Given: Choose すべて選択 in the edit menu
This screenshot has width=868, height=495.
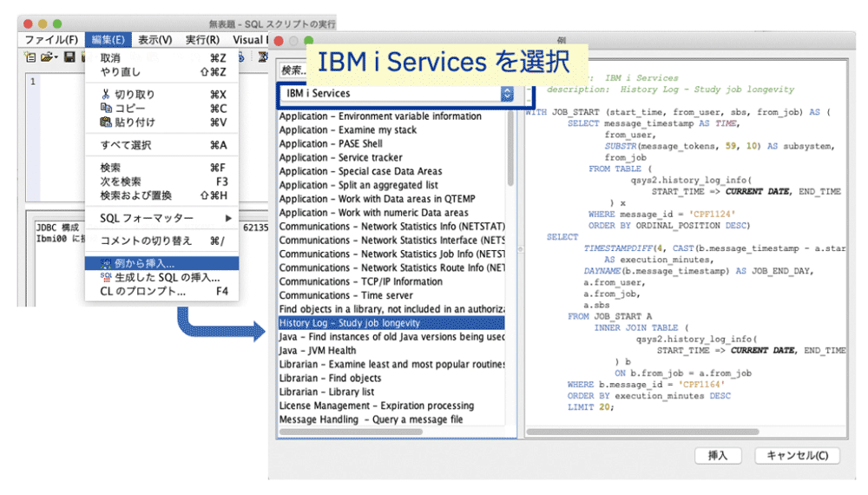Looking at the screenshot, I should pos(162,145).
